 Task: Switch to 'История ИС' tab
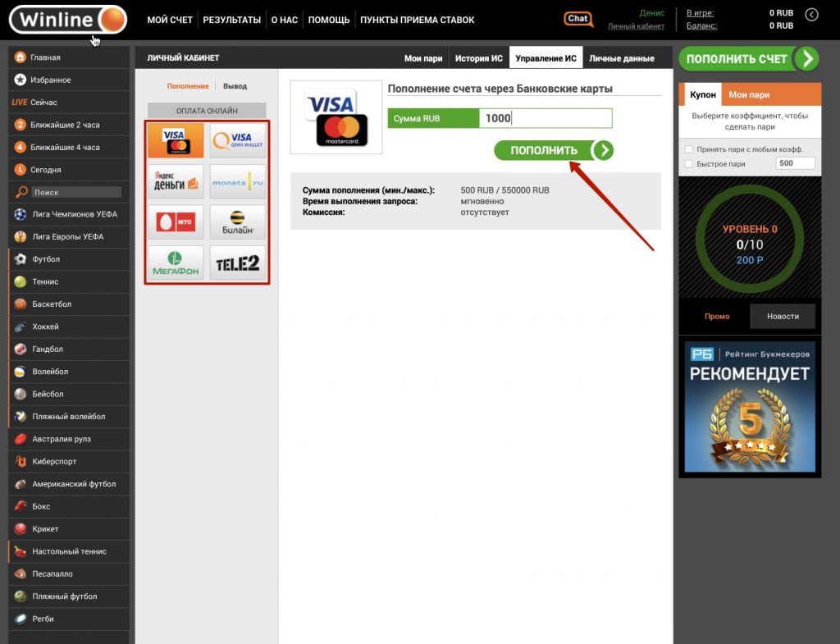click(478, 58)
